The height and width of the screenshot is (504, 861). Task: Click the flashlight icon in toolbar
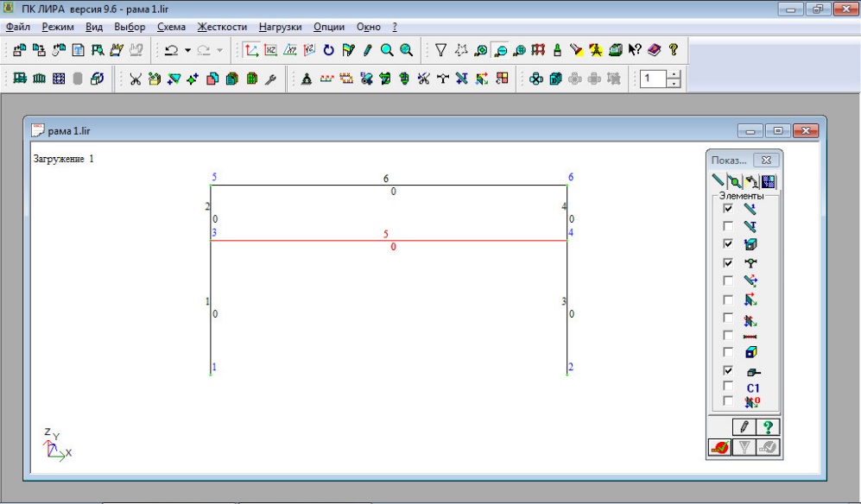[576, 50]
